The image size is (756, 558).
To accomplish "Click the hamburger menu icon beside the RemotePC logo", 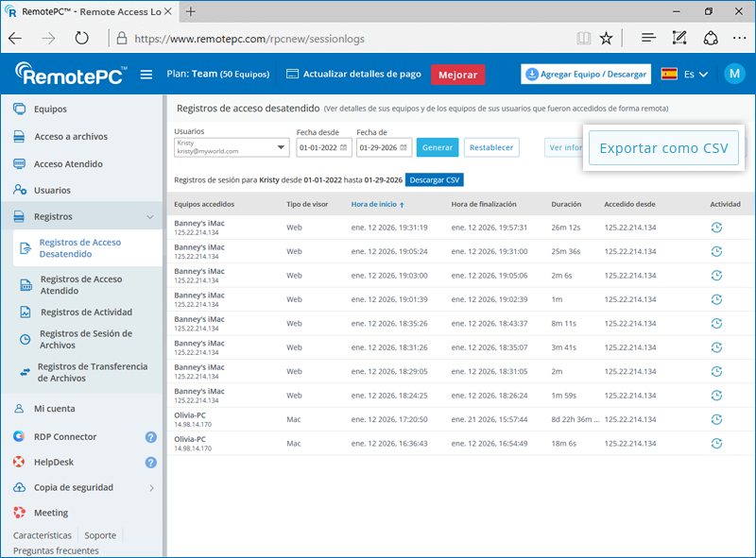I will pos(146,75).
